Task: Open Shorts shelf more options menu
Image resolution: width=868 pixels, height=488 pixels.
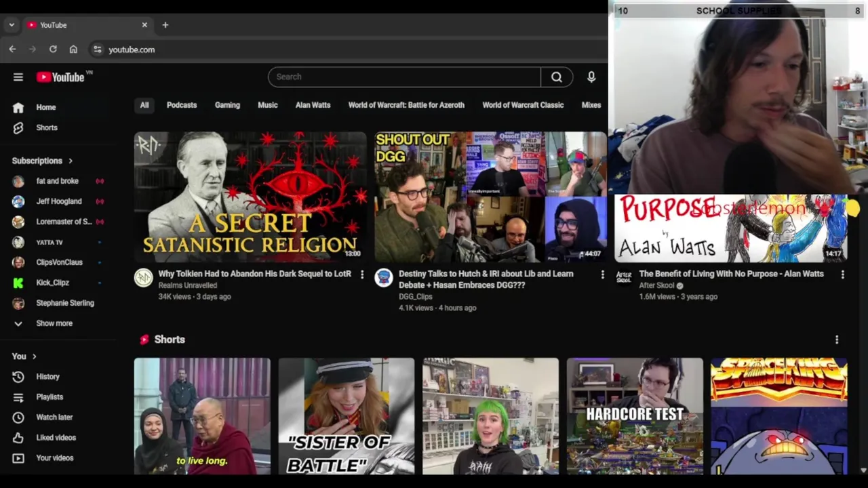Action: (x=837, y=340)
